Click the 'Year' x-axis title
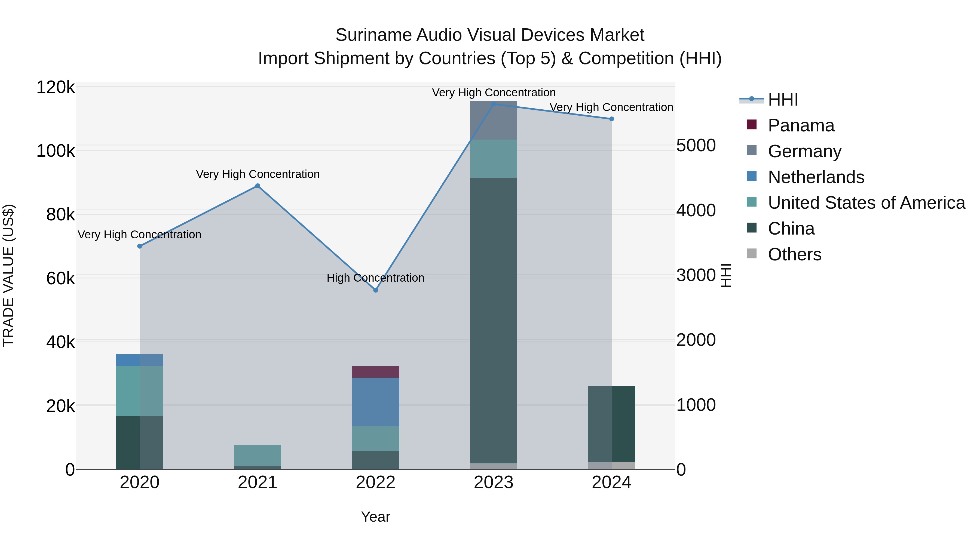The image size is (980, 551). point(375,517)
